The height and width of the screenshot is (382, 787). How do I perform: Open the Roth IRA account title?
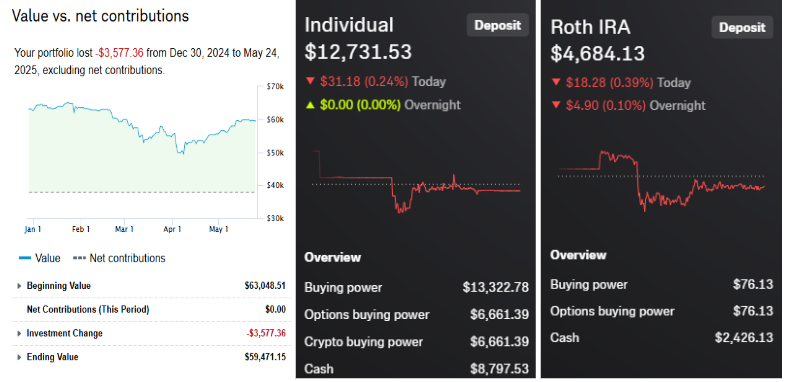(590, 27)
